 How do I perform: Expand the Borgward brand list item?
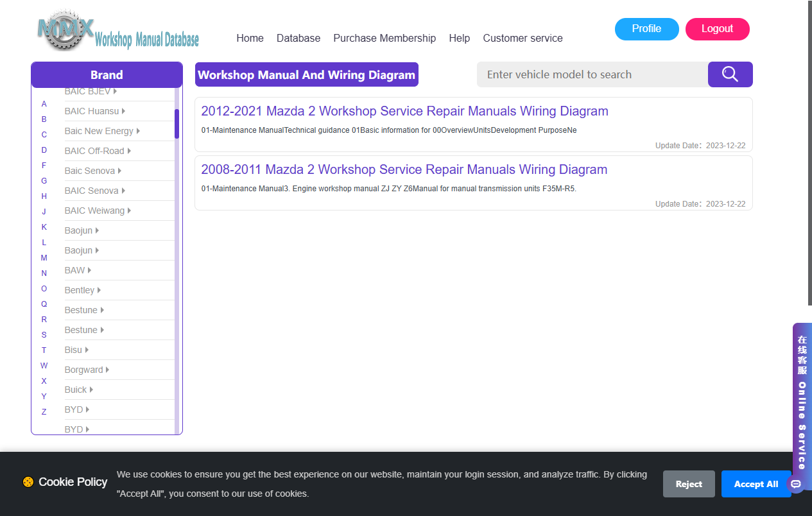[x=87, y=370]
